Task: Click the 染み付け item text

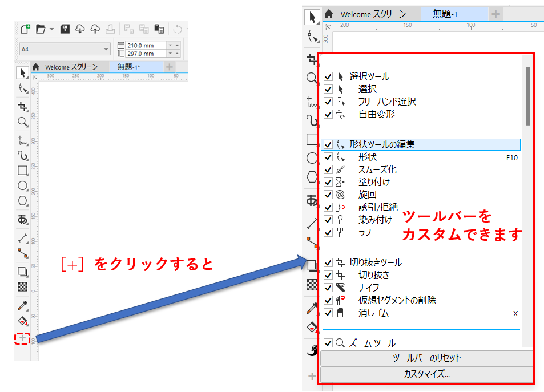Action: click(376, 220)
